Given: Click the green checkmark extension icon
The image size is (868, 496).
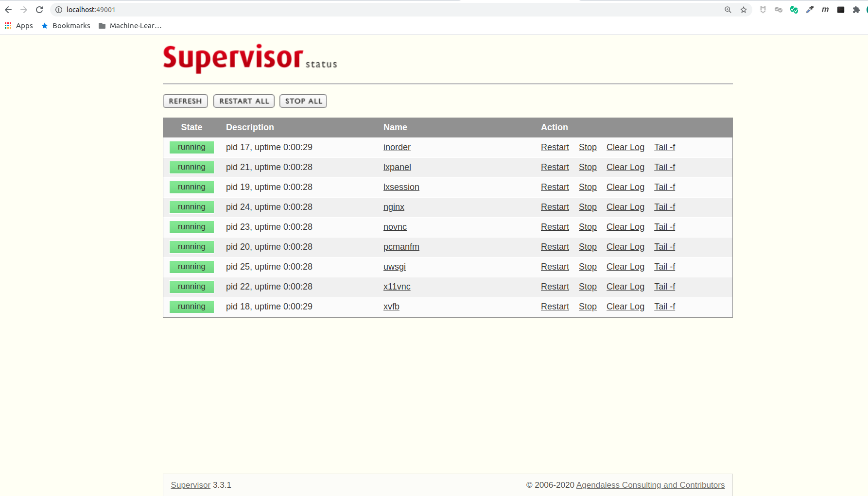Looking at the screenshot, I should tap(794, 10).
